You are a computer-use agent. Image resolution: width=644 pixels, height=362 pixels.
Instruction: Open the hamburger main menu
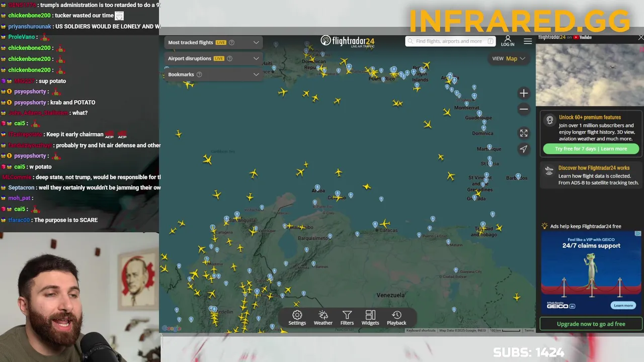coord(528,41)
